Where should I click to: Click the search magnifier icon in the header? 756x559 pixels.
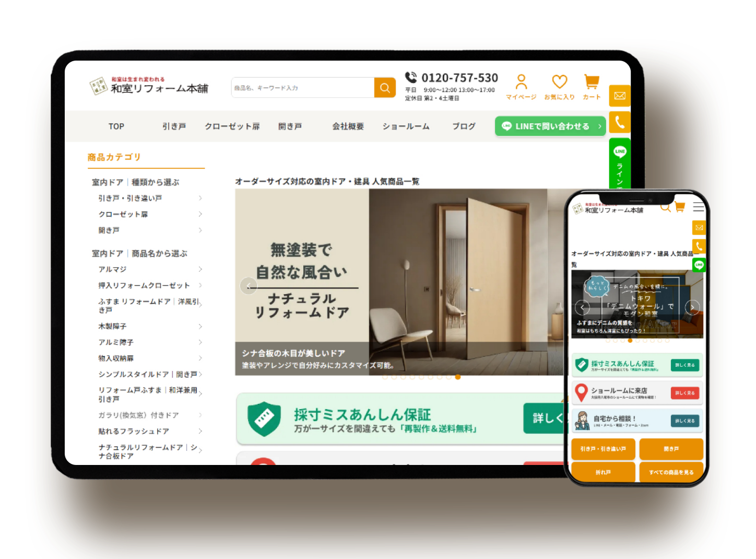385,88
